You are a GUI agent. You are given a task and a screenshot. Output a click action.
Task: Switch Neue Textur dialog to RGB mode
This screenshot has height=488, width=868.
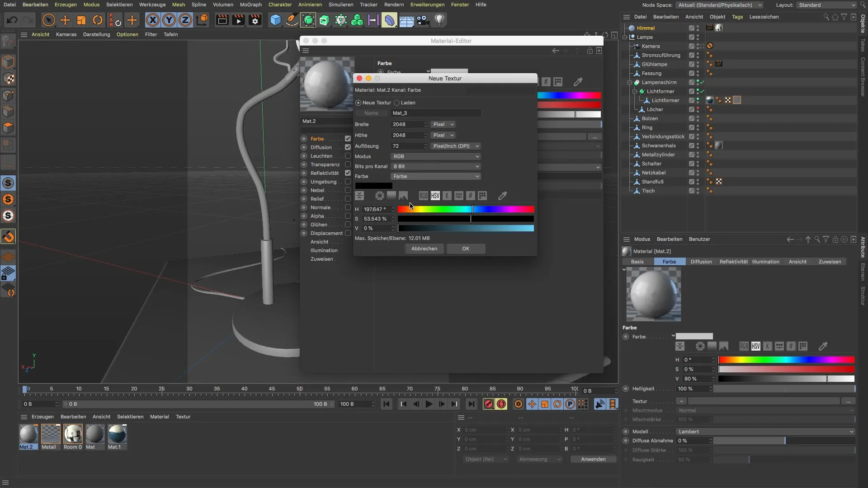pyautogui.click(x=423, y=196)
